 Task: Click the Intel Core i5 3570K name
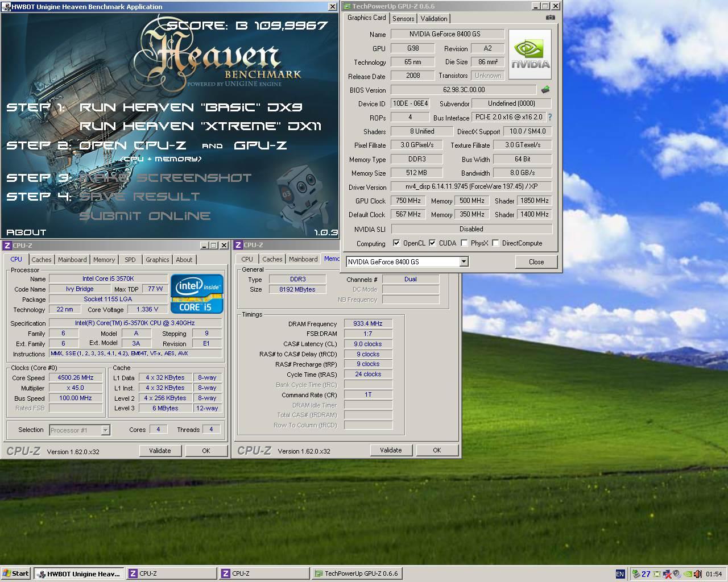coord(108,278)
